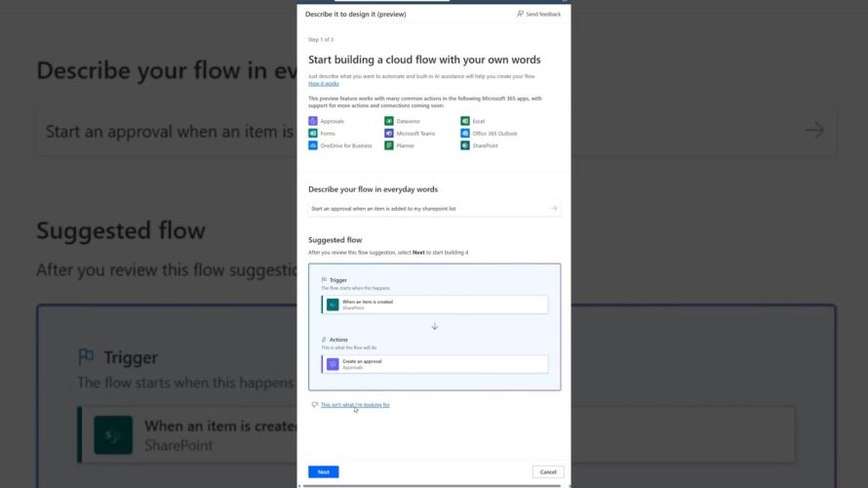Click the Dataverse app icon
Screen dimensions: 868x488
pyautogui.click(x=389, y=121)
